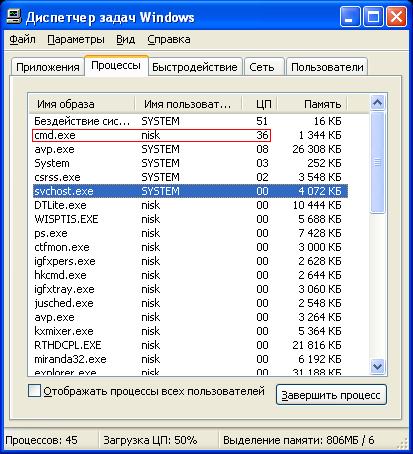Click the 26 308 КБ memory value
413x454 pixels.
317,149
